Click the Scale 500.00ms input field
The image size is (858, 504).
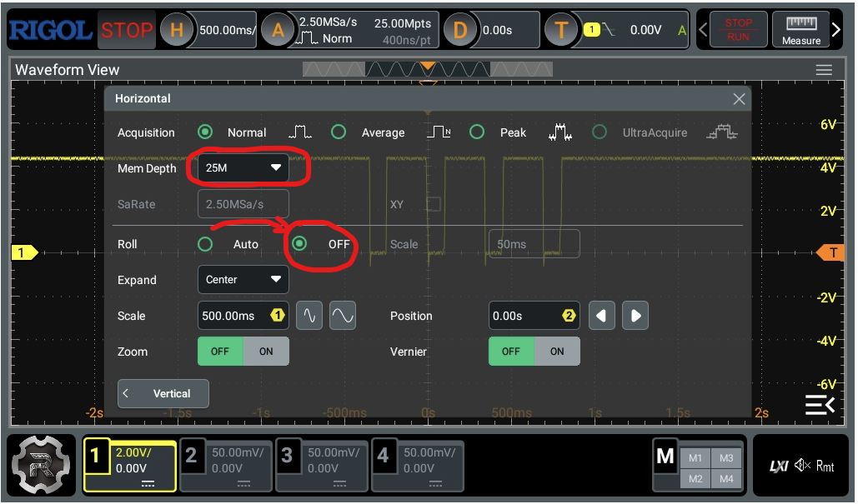tap(243, 316)
